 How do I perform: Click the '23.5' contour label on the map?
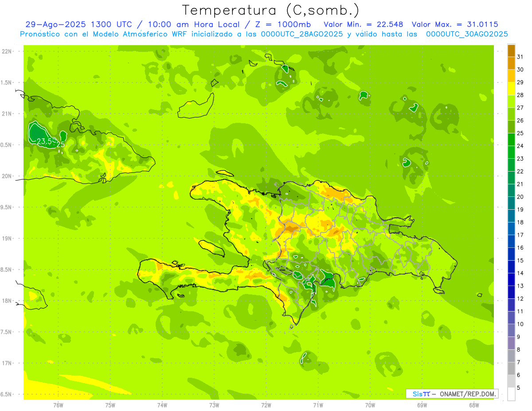pyautogui.click(x=45, y=142)
